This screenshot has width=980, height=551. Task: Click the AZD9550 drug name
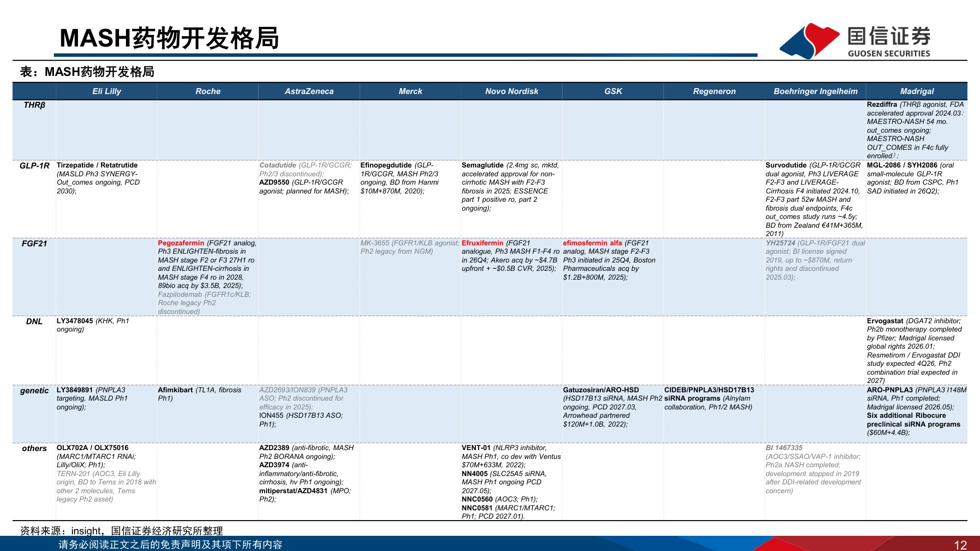(x=274, y=182)
